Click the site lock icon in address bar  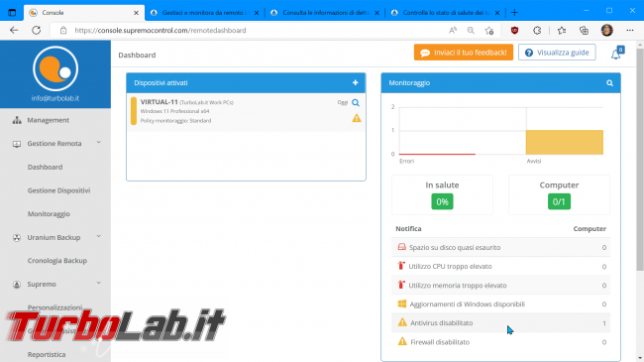pyautogui.click(x=63, y=30)
